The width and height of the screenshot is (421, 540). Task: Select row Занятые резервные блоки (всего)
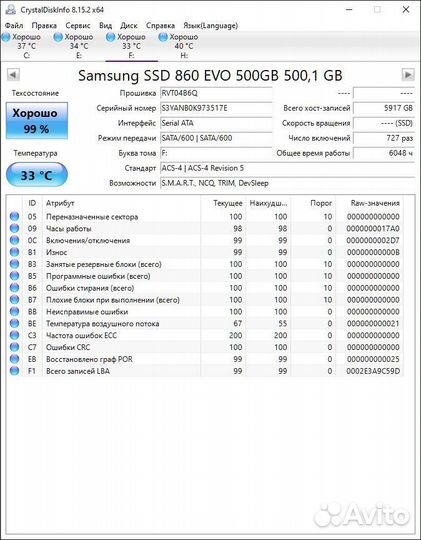(x=205, y=264)
